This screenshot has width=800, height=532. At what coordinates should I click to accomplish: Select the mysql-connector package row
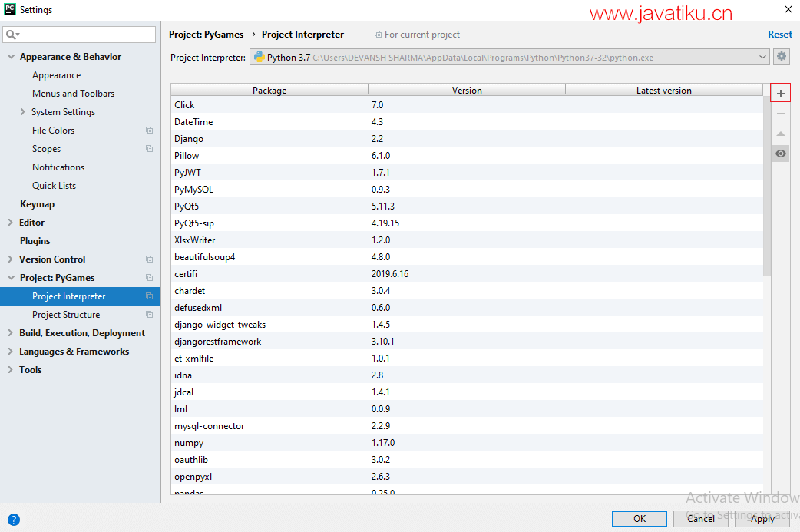[467, 425]
